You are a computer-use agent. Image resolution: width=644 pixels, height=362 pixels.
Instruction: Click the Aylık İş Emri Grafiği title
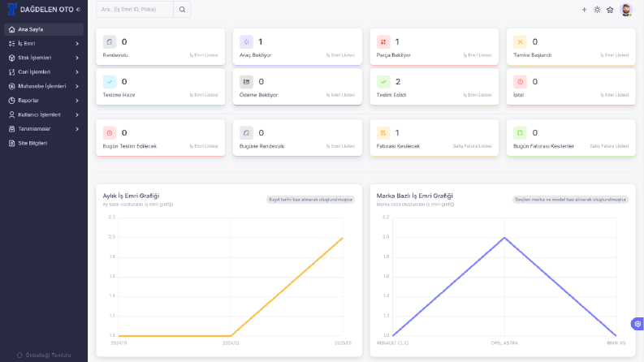(131, 196)
